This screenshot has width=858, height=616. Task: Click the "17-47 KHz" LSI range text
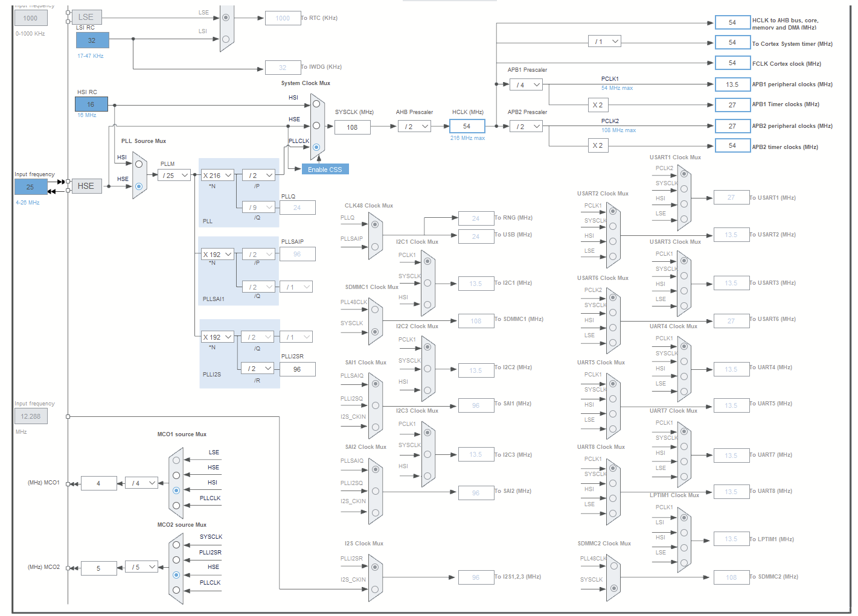click(91, 56)
